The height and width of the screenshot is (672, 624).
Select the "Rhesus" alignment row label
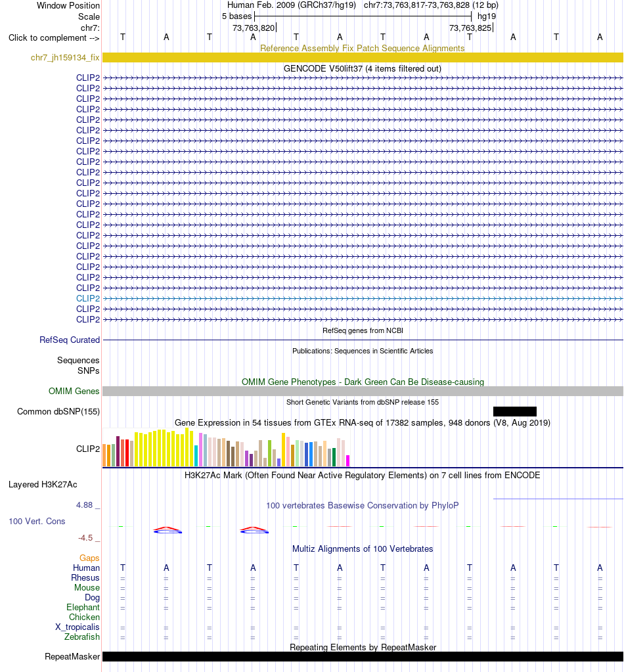85,577
